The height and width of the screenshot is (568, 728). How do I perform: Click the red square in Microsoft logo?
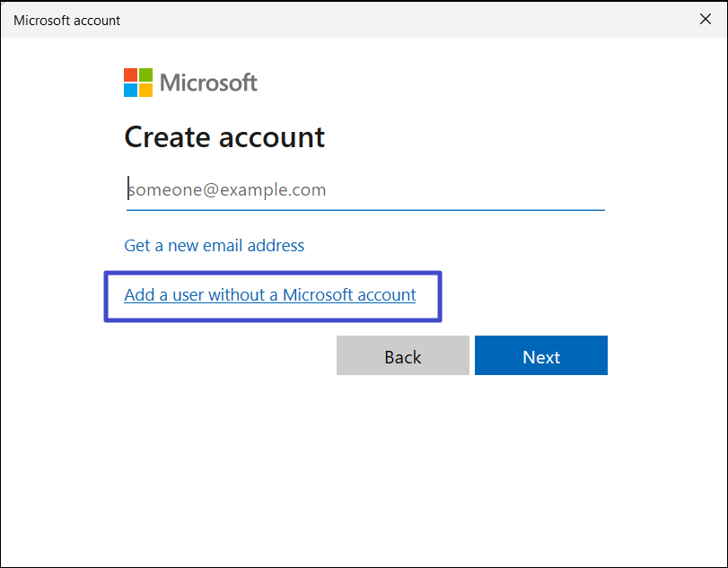point(131,75)
